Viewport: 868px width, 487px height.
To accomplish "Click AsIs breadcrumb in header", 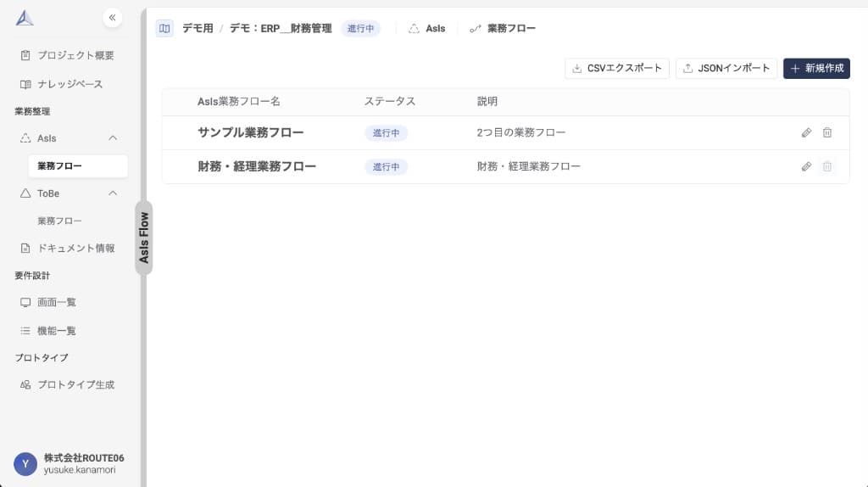I will point(427,28).
